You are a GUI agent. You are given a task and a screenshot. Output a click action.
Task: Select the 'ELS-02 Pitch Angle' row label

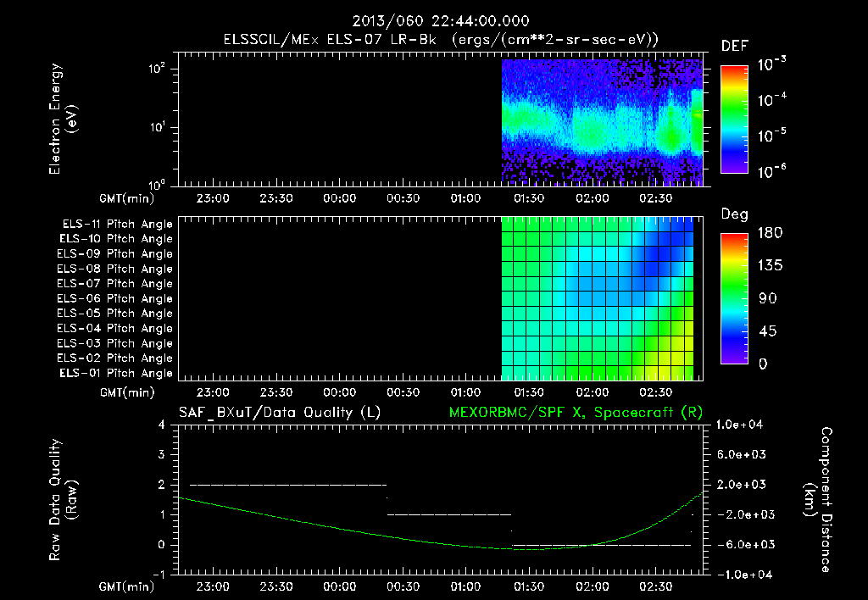point(114,358)
